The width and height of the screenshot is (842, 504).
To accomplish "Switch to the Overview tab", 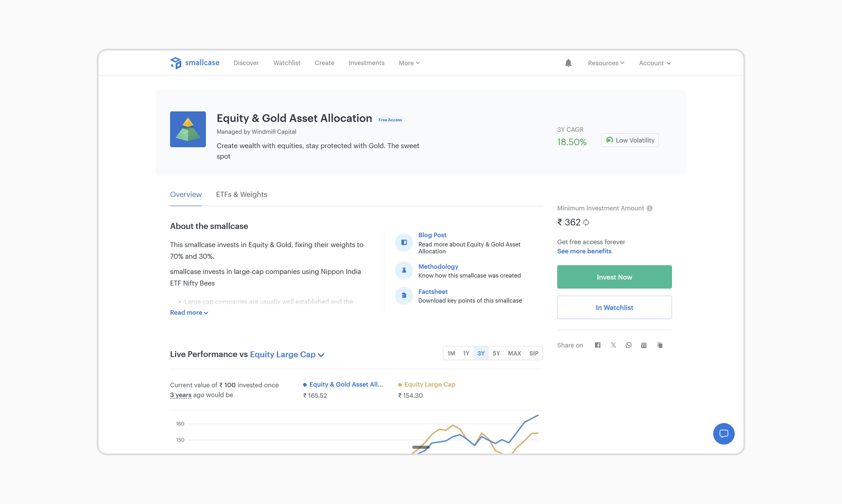I will [186, 195].
